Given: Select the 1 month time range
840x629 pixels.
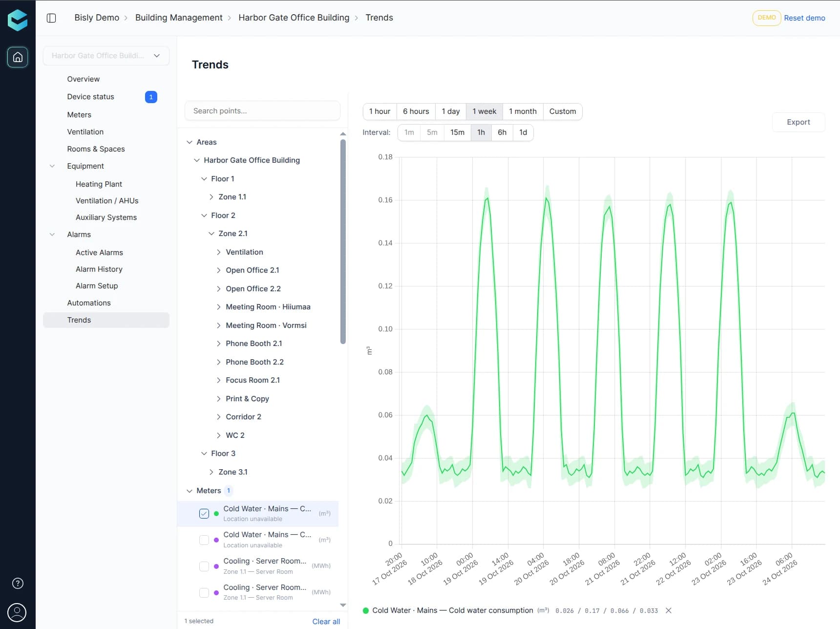Looking at the screenshot, I should [x=523, y=111].
